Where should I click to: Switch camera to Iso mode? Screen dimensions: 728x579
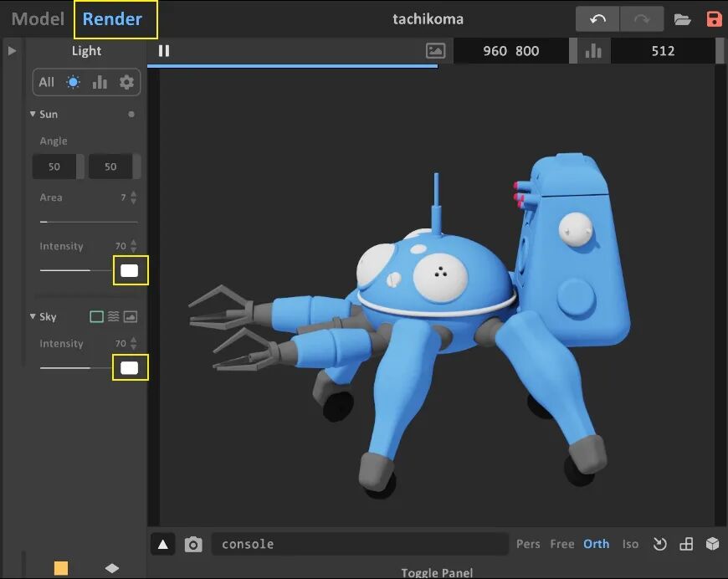pyautogui.click(x=630, y=544)
